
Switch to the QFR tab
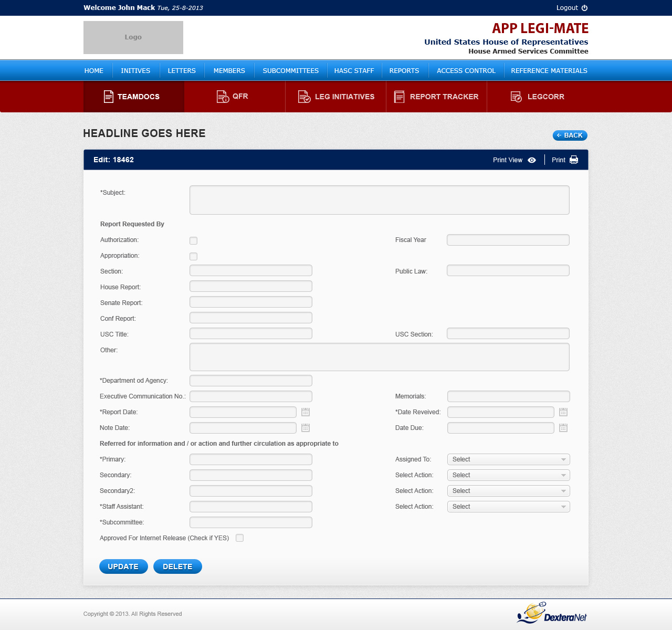pyautogui.click(x=234, y=97)
